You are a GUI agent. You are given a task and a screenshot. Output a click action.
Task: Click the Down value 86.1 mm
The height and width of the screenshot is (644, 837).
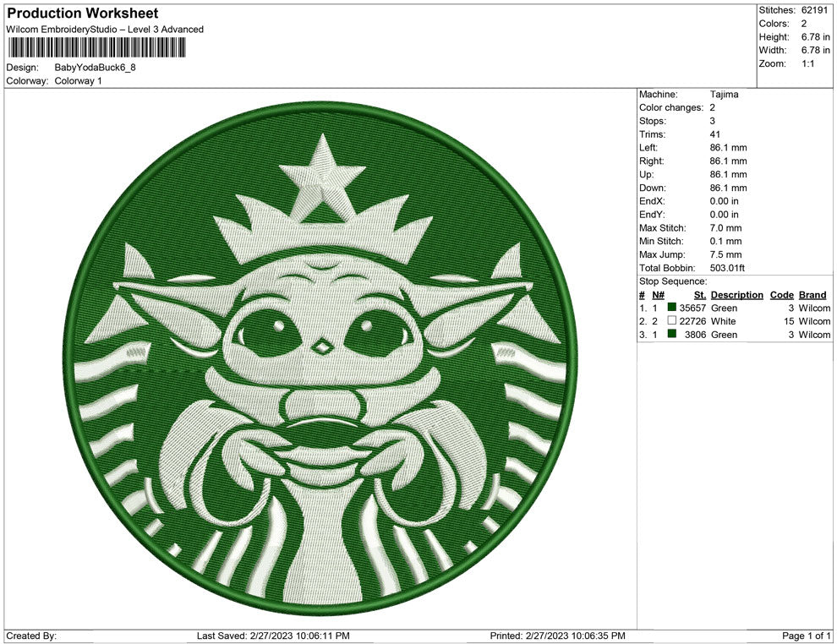(x=728, y=188)
